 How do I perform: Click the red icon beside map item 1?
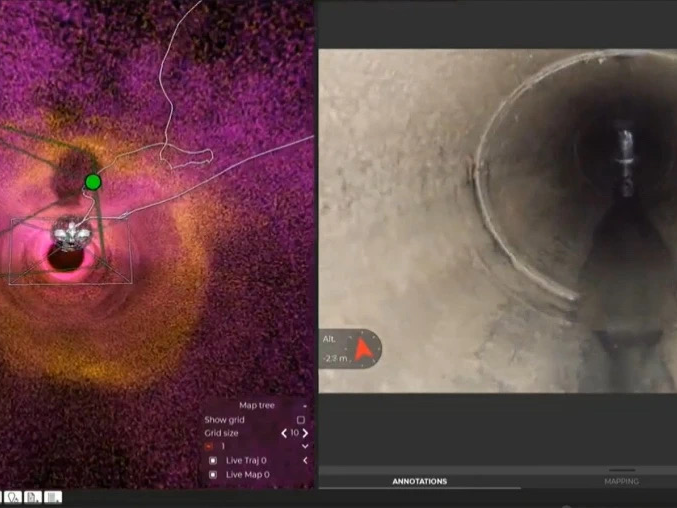(x=210, y=446)
